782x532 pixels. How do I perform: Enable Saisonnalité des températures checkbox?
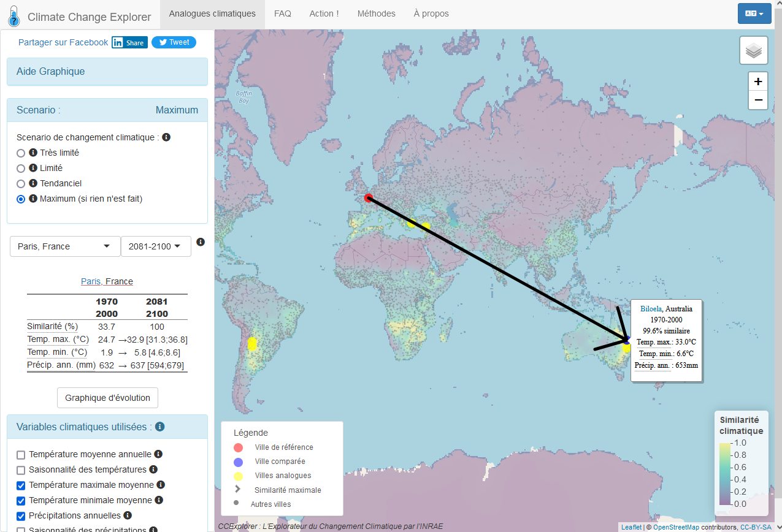coord(21,470)
